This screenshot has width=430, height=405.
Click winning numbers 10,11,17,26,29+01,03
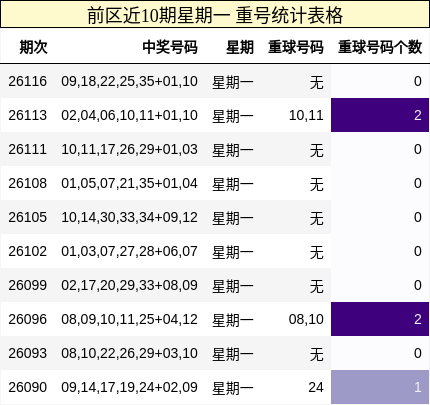pos(129,150)
